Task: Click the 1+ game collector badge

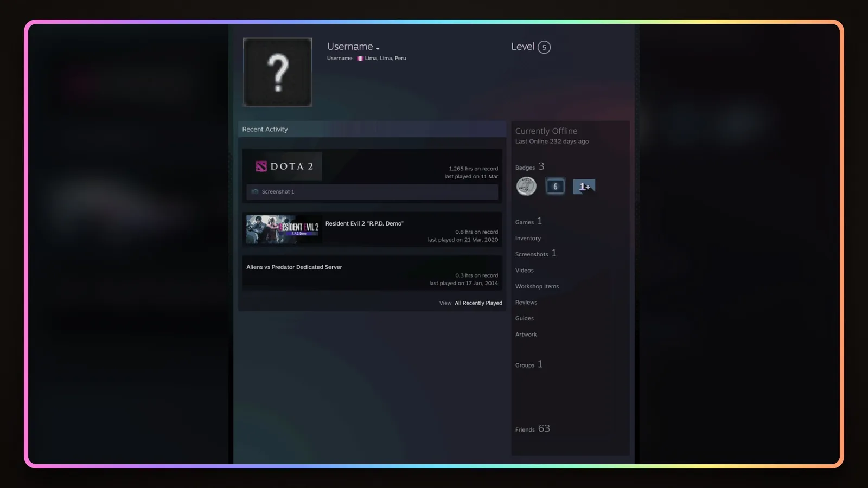Action: (584, 187)
